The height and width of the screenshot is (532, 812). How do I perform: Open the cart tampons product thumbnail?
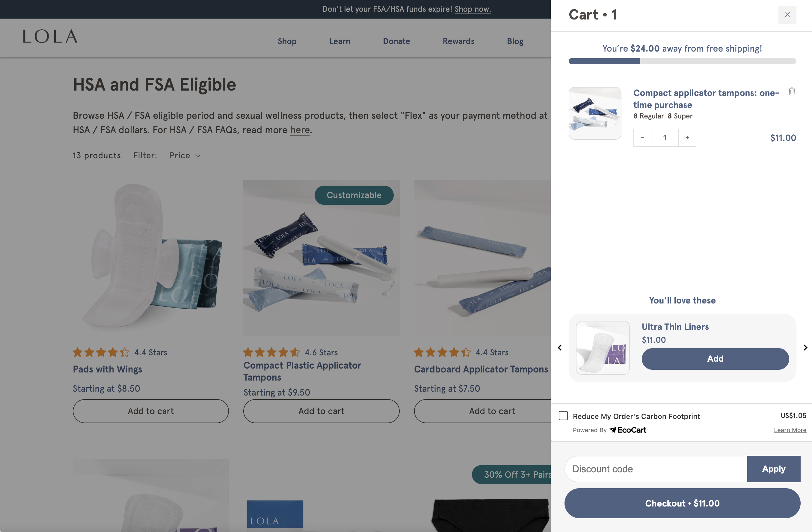tap(595, 113)
